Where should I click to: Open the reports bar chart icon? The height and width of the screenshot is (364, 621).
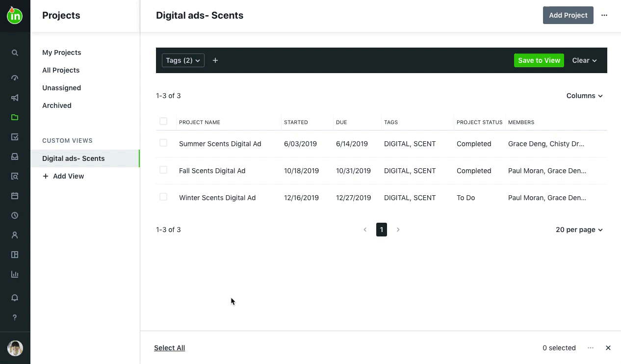click(15, 274)
